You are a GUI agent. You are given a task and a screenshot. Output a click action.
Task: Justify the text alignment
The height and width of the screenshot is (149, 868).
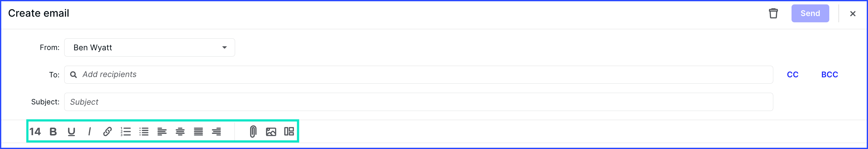tap(198, 131)
